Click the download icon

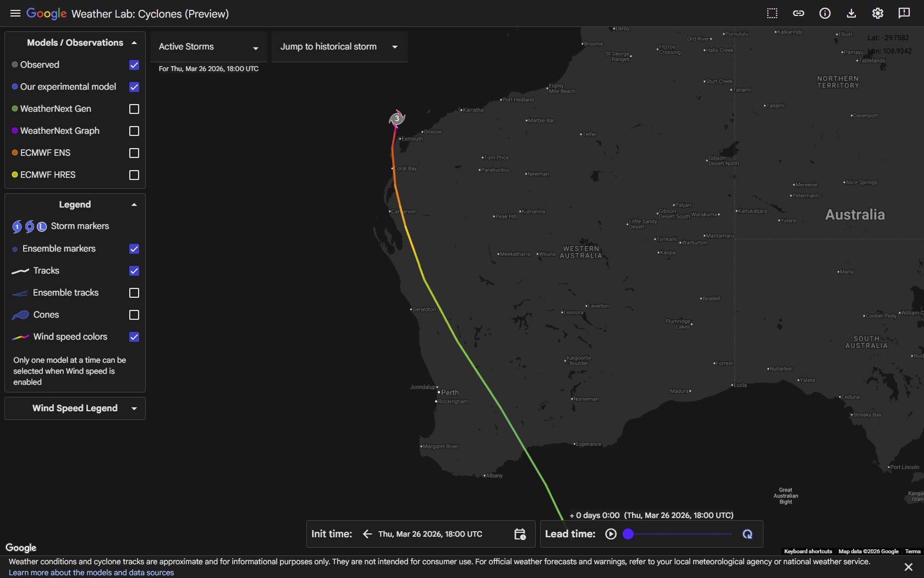[x=851, y=13]
